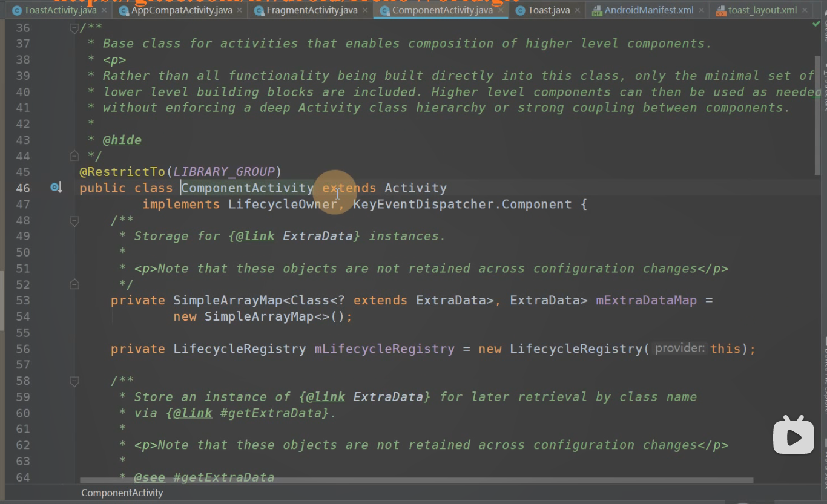Click LIBRARY_GROUP in the annotation
This screenshot has height=504, width=827.
tap(223, 172)
